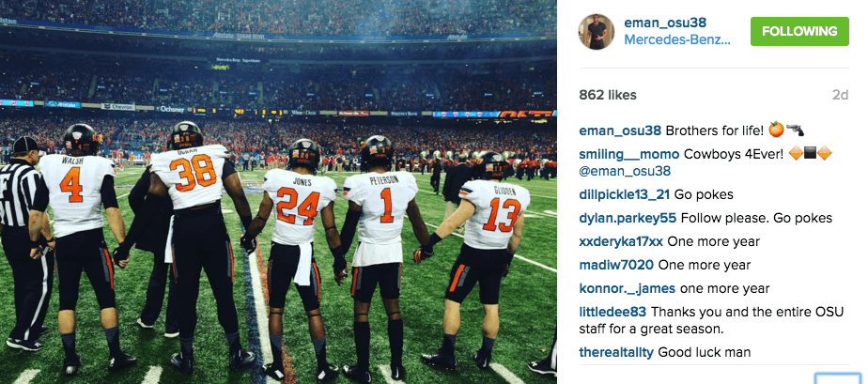Open madiw7020's profile
This screenshot has height=384, width=868.
coord(616,265)
